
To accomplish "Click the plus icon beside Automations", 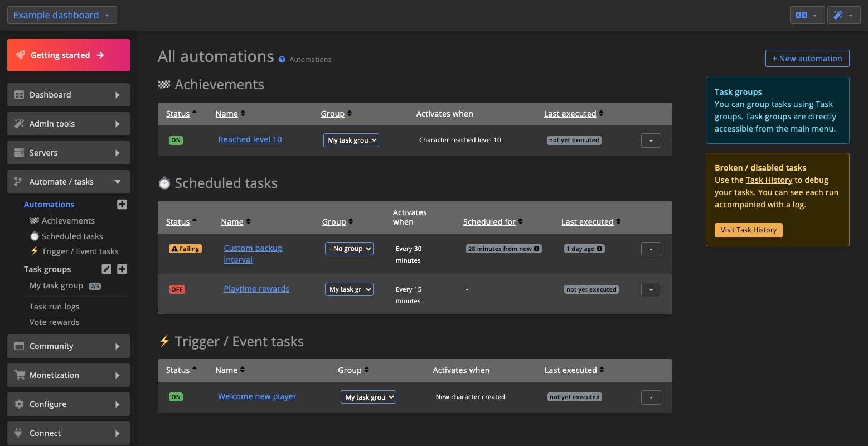I will coord(122,204).
